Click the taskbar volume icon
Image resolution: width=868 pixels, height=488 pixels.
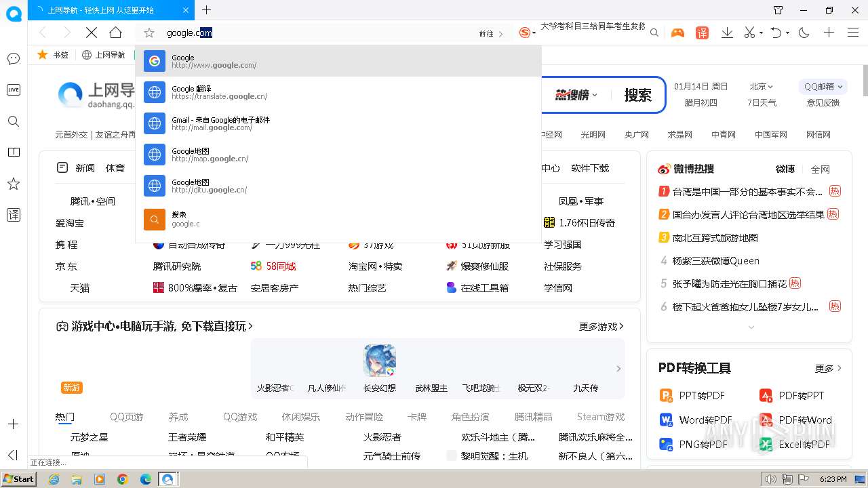click(x=770, y=479)
